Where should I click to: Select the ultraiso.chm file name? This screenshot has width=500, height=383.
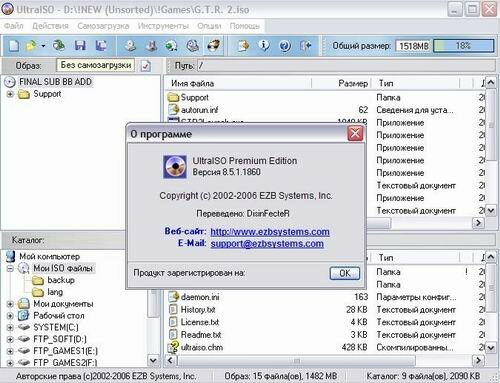click(202, 347)
